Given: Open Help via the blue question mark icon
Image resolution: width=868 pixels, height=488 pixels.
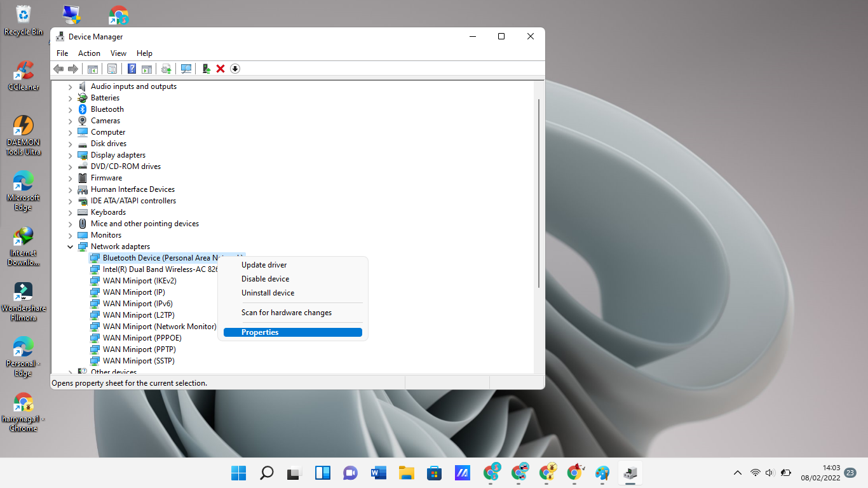Looking at the screenshot, I should (x=132, y=69).
